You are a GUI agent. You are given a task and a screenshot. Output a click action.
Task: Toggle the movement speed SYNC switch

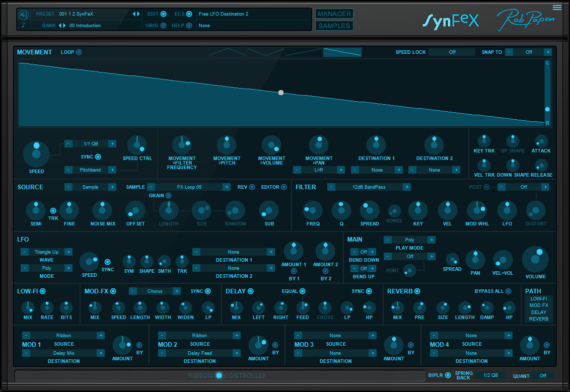point(98,157)
